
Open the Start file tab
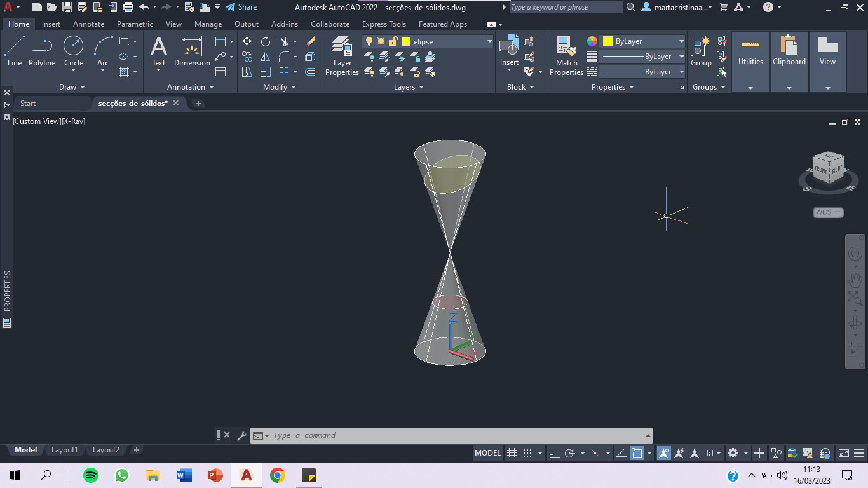28,103
